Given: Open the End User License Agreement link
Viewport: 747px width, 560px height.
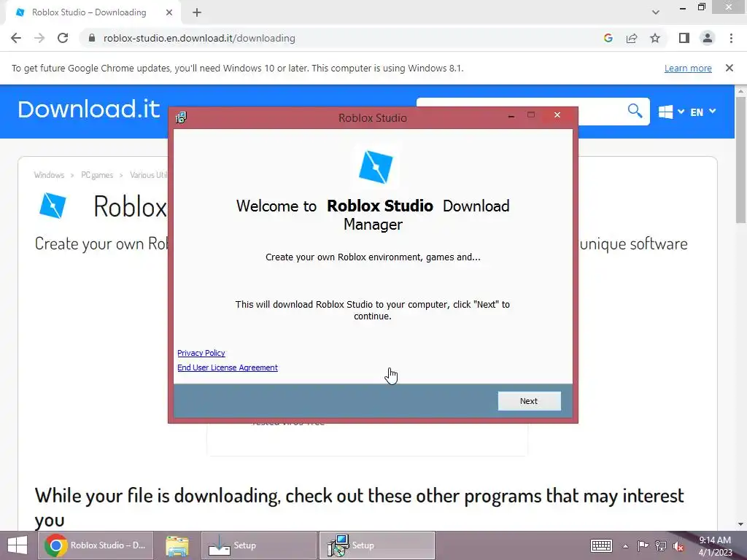Looking at the screenshot, I should (x=228, y=367).
